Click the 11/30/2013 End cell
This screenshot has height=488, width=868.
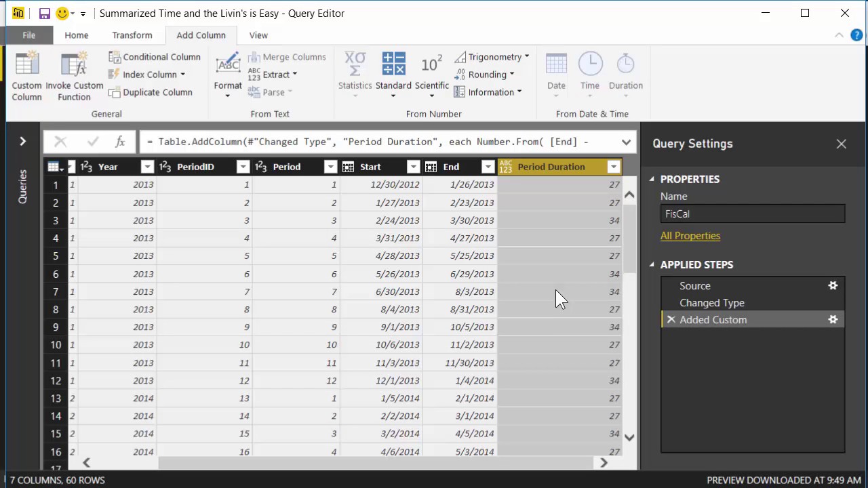tap(460, 363)
